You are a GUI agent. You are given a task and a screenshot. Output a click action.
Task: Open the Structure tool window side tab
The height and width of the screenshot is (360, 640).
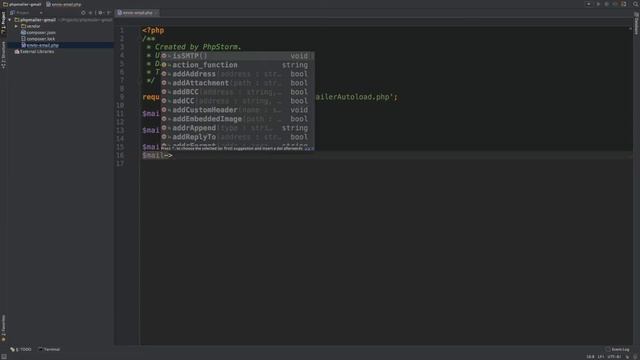point(4,55)
